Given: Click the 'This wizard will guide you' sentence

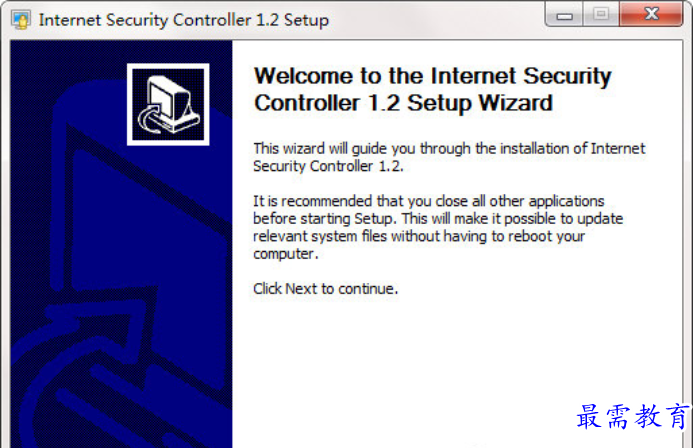Looking at the screenshot, I should pos(449,148).
